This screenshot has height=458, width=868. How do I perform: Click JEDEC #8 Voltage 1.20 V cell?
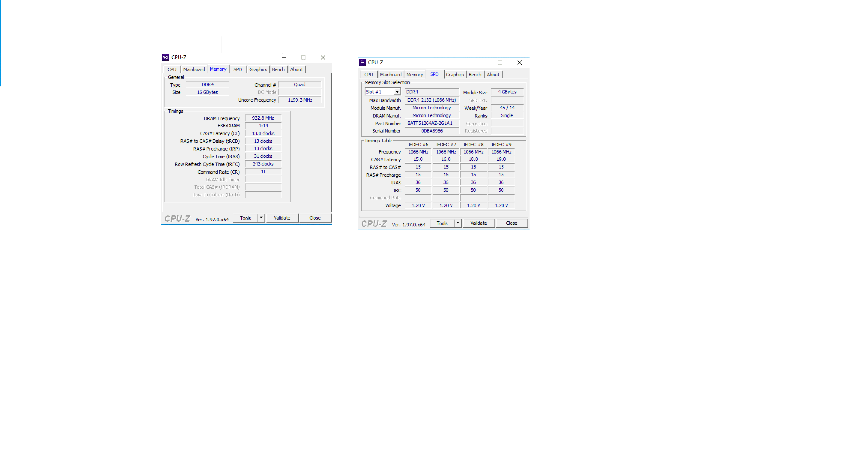pyautogui.click(x=473, y=205)
